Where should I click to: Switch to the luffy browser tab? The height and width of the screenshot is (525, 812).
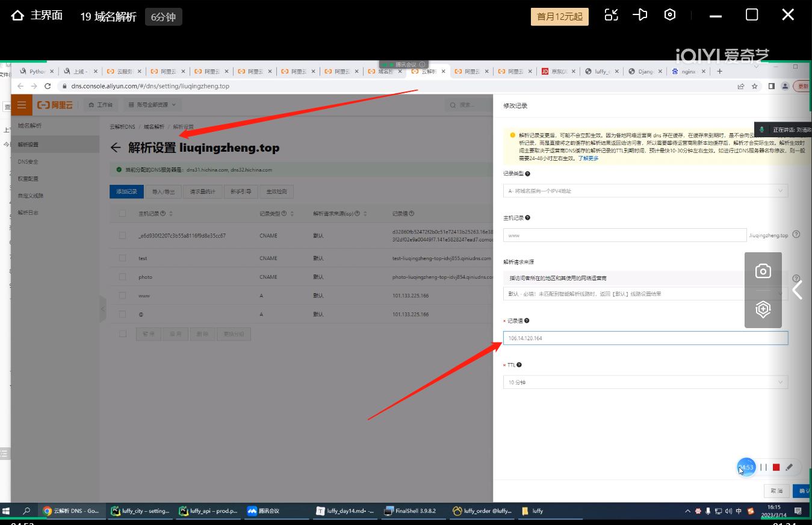pyautogui.click(x=601, y=71)
